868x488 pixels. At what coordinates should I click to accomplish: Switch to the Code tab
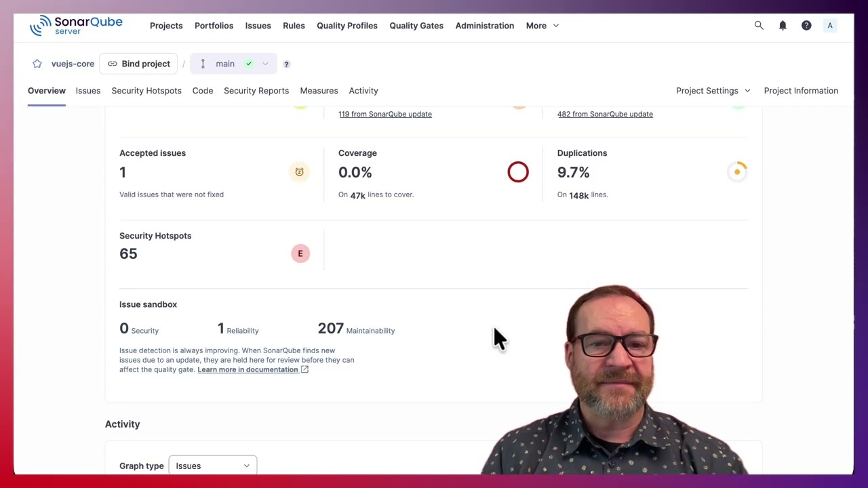pos(203,91)
